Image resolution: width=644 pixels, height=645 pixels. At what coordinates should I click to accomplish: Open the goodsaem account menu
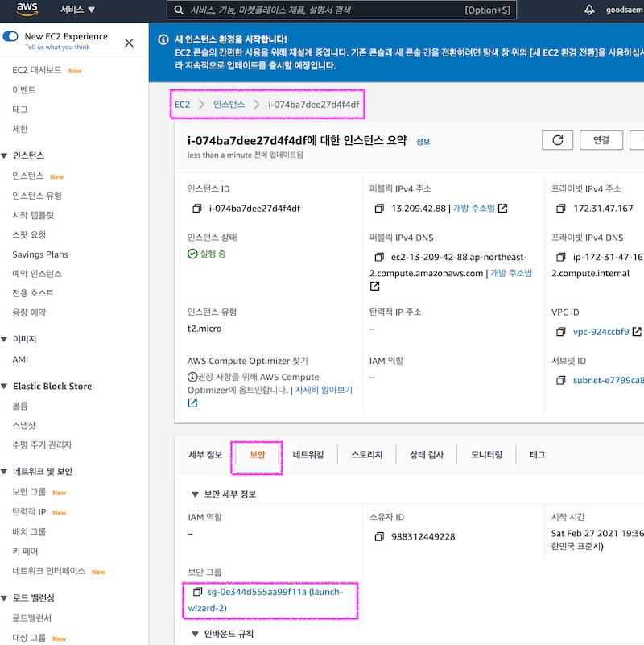pos(624,10)
